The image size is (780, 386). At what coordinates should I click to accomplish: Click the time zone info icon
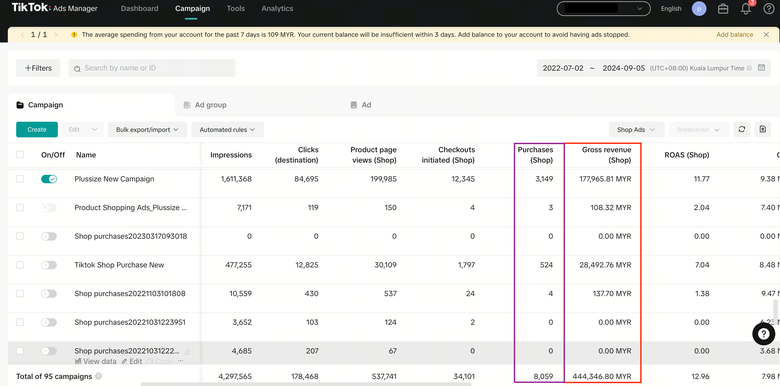coord(749,68)
